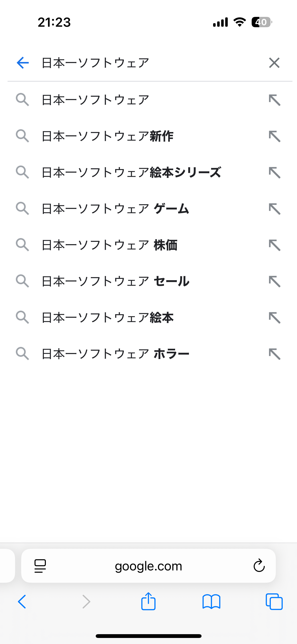Select the 日本一ソフトウェア新作 suggestion
This screenshot has width=297, height=644.
pos(108,136)
